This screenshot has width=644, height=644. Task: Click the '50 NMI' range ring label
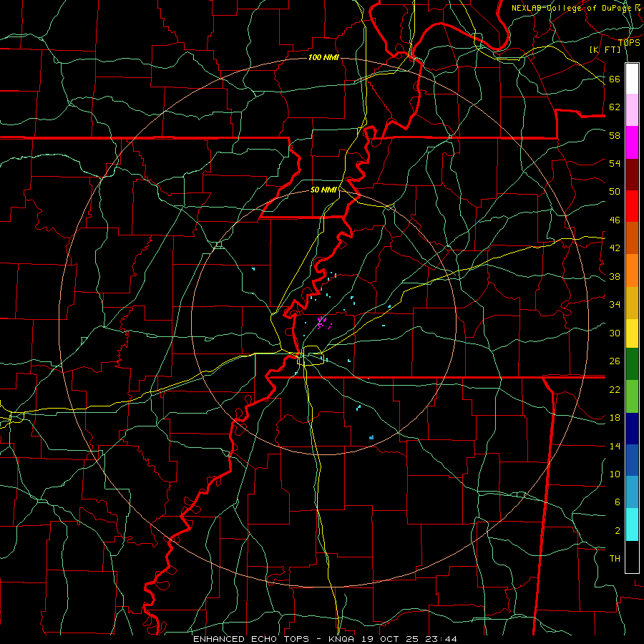pyautogui.click(x=323, y=190)
